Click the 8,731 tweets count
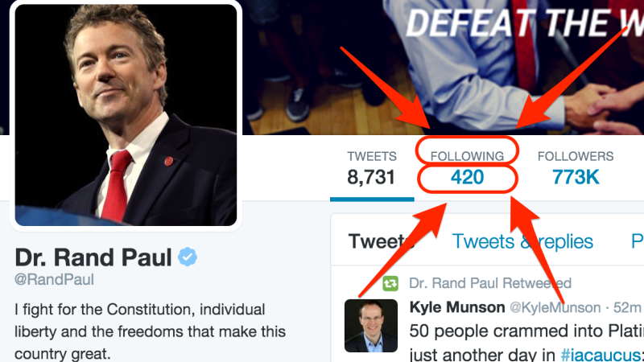The image size is (644, 362). pos(371,177)
